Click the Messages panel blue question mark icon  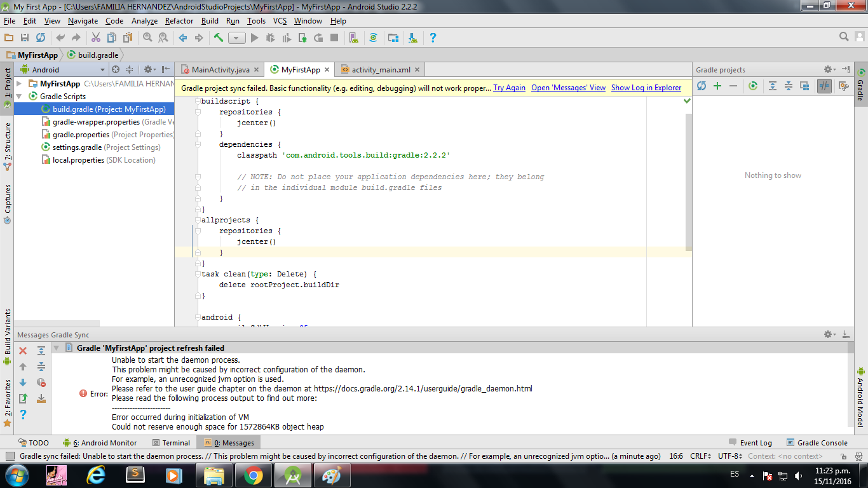click(x=23, y=414)
